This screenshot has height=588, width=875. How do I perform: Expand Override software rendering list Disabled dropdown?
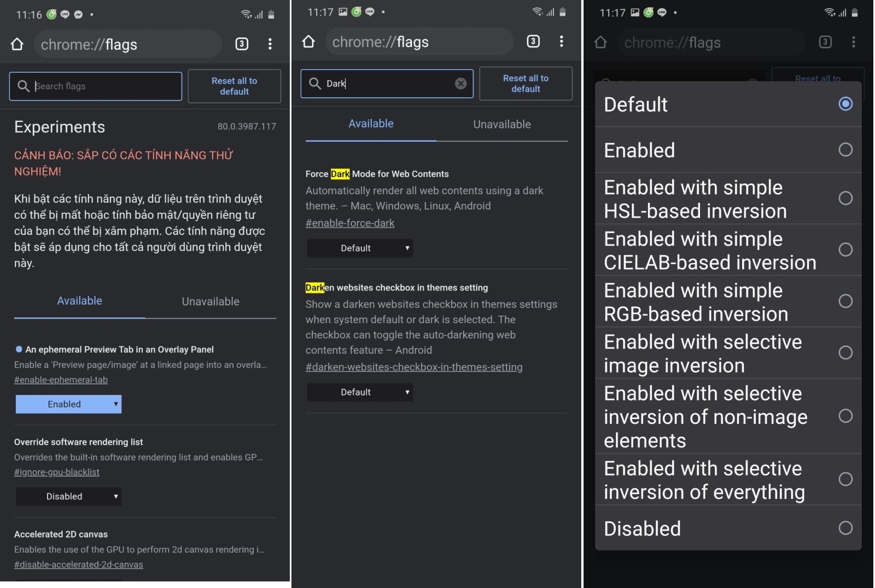click(x=68, y=497)
